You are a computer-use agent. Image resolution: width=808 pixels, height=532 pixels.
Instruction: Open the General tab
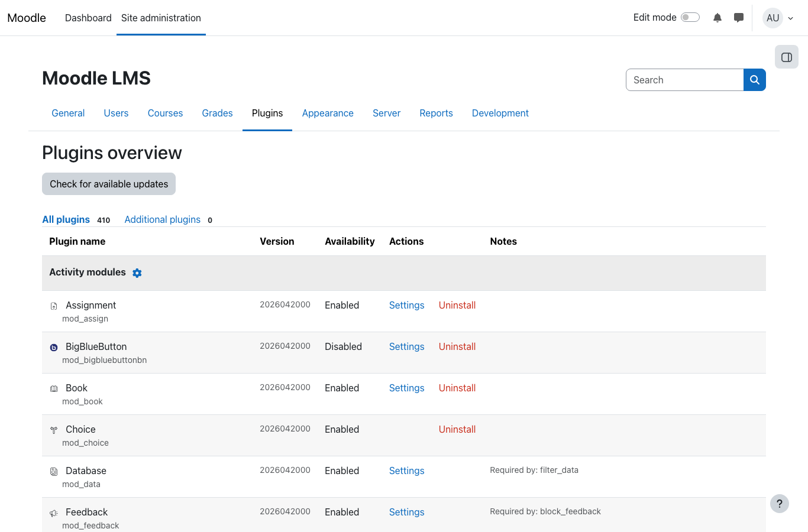pos(68,113)
